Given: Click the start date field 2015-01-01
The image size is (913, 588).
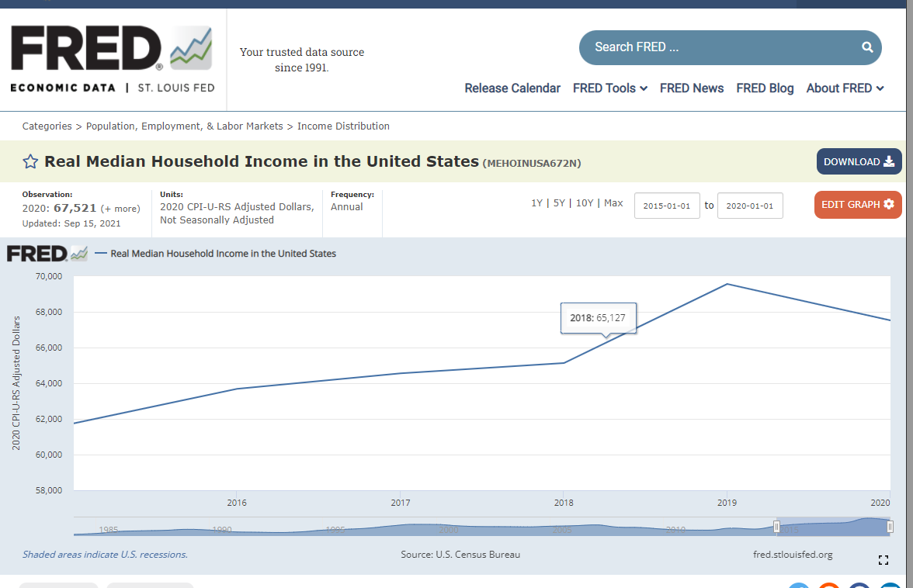Looking at the screenshot, I should point(667,206).
